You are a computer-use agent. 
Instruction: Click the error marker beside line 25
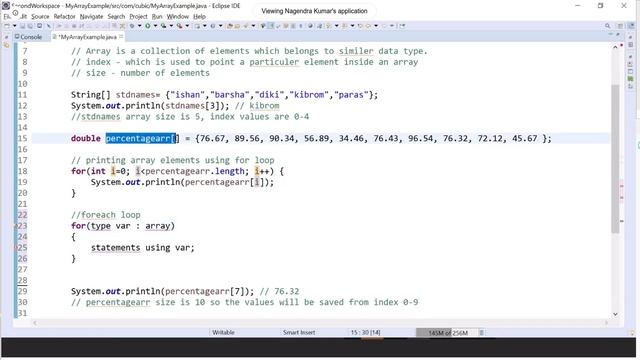[16, 247]
